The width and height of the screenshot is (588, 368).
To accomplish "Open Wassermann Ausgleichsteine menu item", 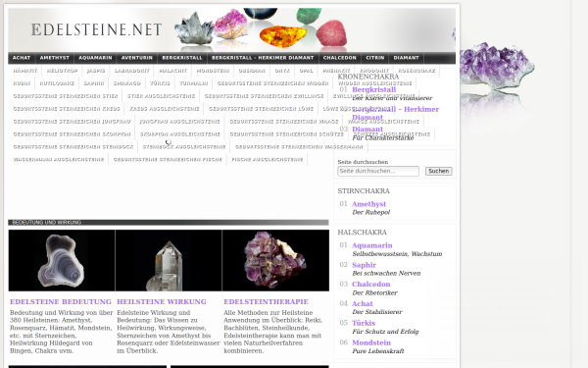I will 59,160.
